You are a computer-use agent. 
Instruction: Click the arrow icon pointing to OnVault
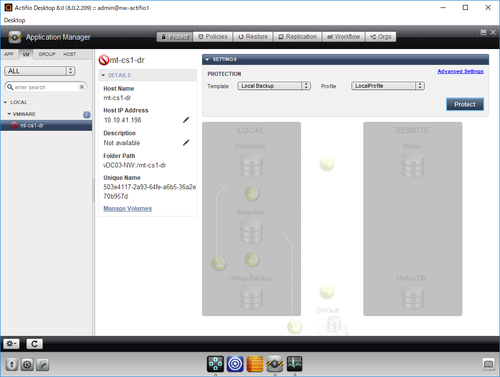tap(294, 327)
